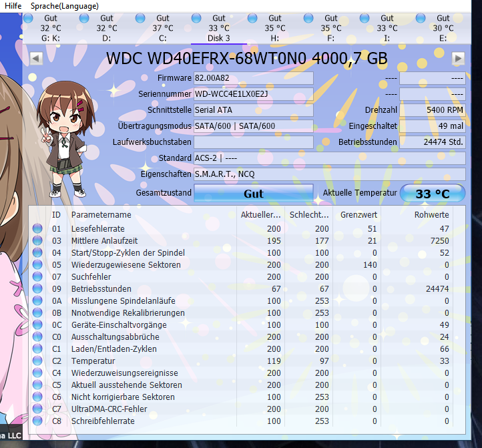Click the Betriebsstunden 24474 Std. field
This screenshot has height=448, width=482.
[433, 142]
